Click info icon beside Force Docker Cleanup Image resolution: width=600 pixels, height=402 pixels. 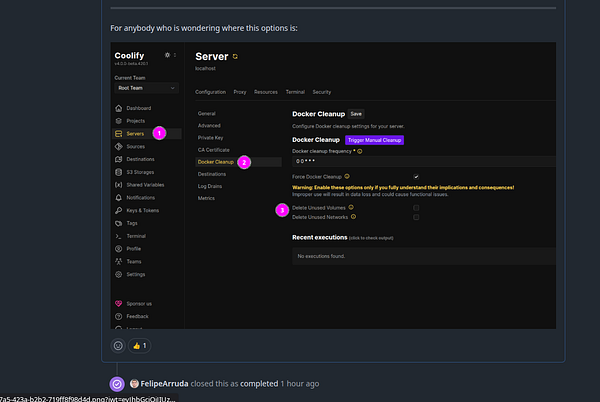click(347, 176)
